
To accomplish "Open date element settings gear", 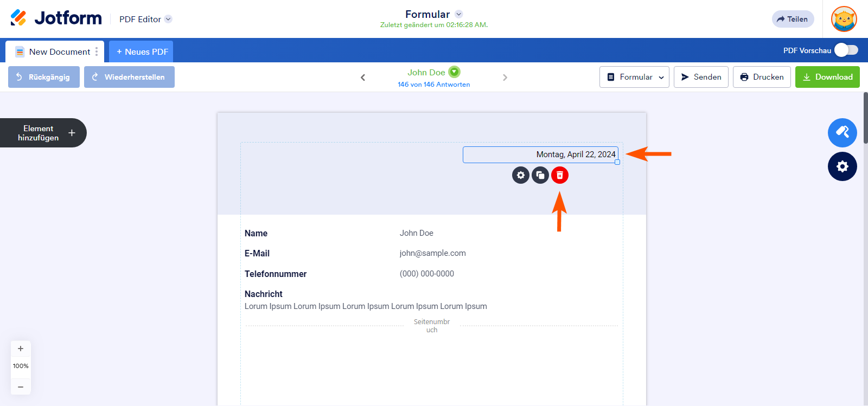I will 521,175.
